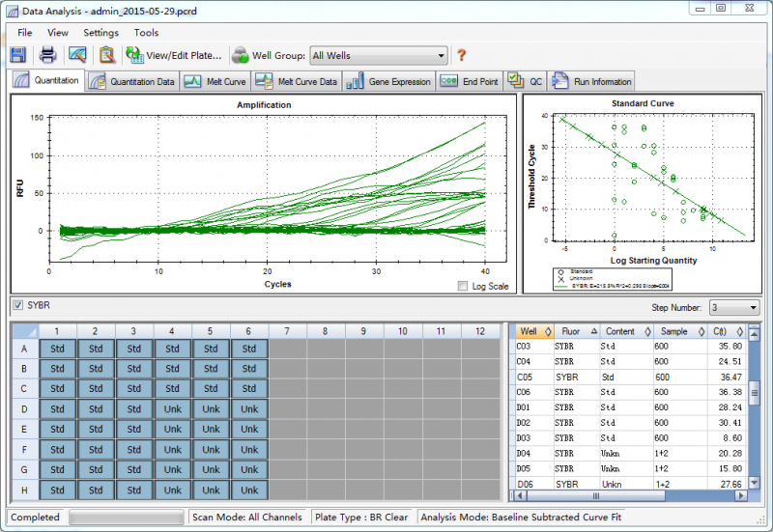Open the help question mark icon

coord(462,55)
